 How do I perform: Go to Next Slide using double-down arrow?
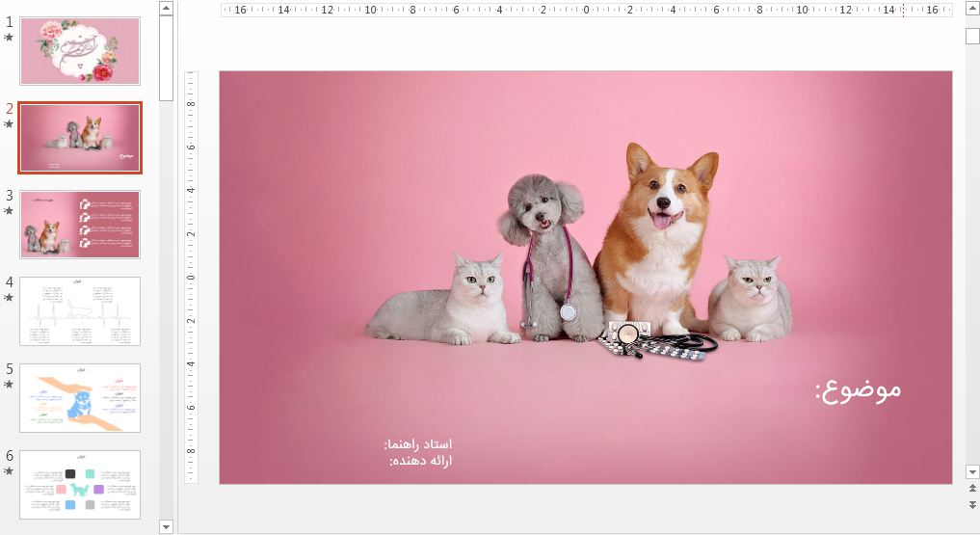972,504
